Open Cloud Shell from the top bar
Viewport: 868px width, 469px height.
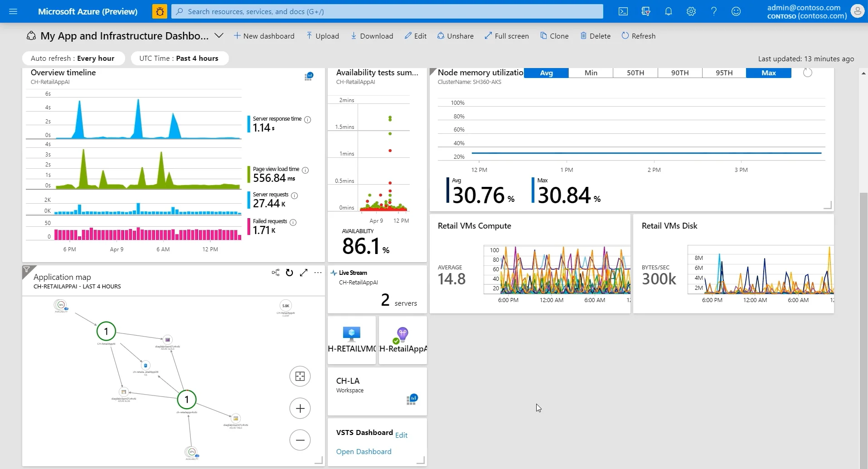click(x=623, y=11)
